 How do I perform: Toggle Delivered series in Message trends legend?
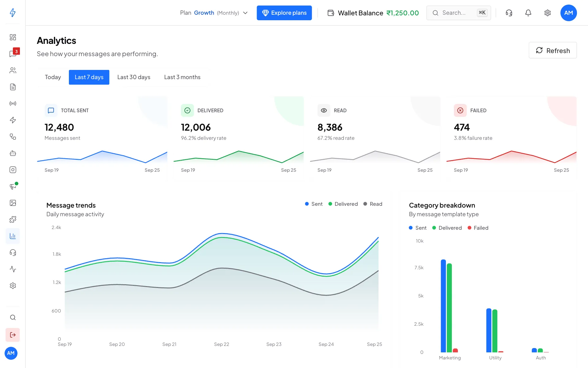click(x=343, y=204)
